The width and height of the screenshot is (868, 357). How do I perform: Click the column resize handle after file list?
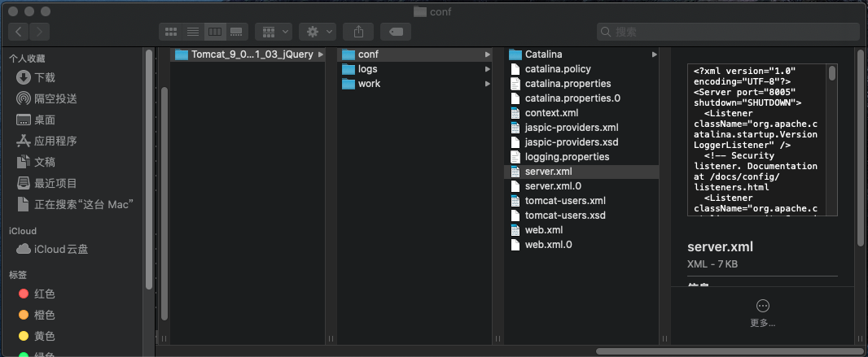click(664, 338)
